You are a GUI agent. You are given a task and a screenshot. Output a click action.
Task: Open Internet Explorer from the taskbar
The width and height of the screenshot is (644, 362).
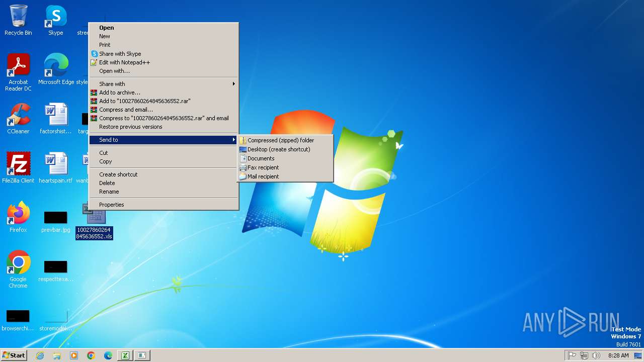point(40,355)
